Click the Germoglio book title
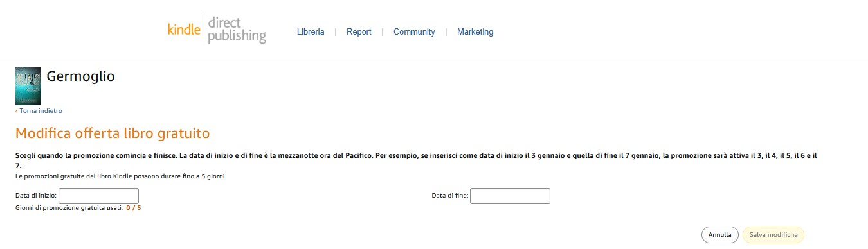Screen dimensions: 868x249 point(81,77)
